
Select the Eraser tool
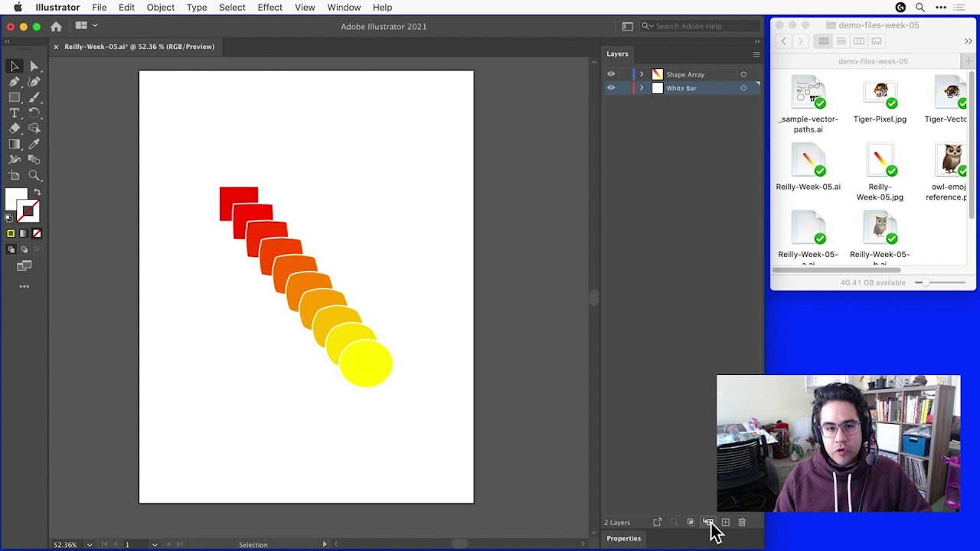click(15, 129)
